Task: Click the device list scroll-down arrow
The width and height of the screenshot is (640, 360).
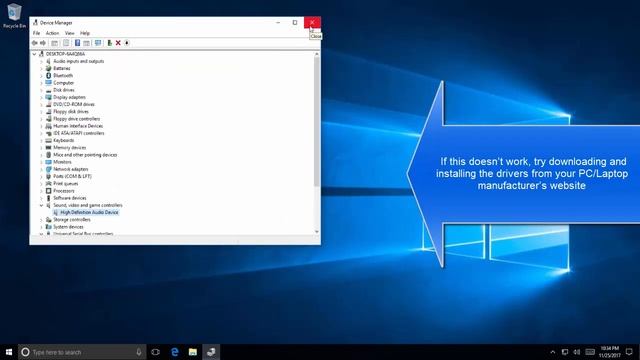Action: click(317, 232)
